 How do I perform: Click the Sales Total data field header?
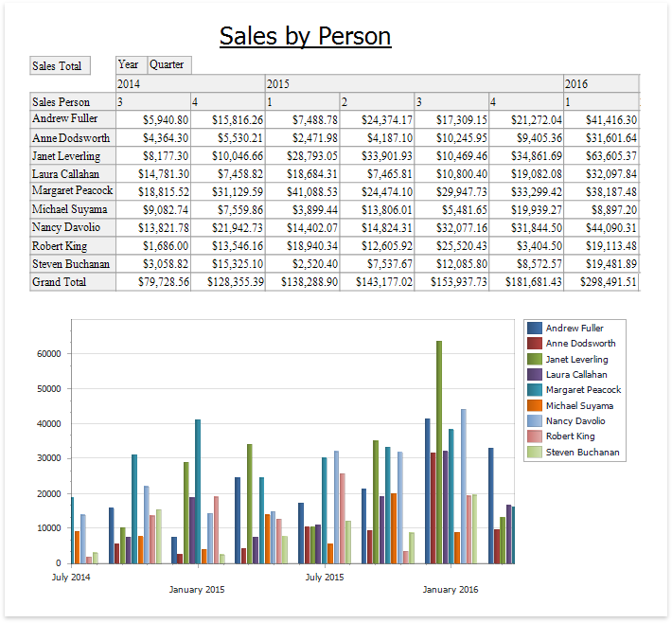pyautogui.click(x=61, y=66)
